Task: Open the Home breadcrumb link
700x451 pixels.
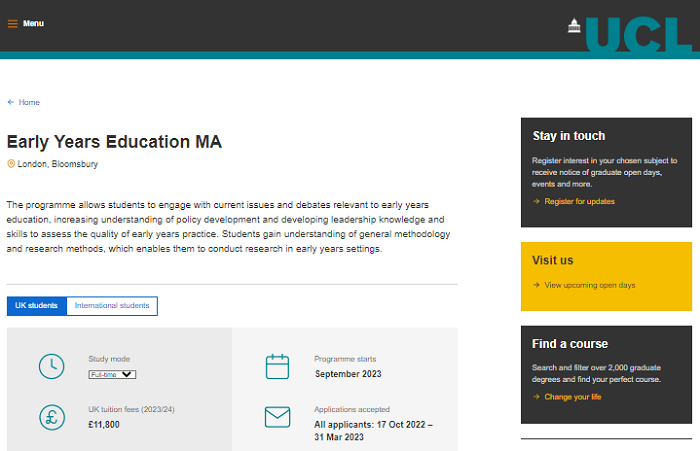Action: coord(29,102)
